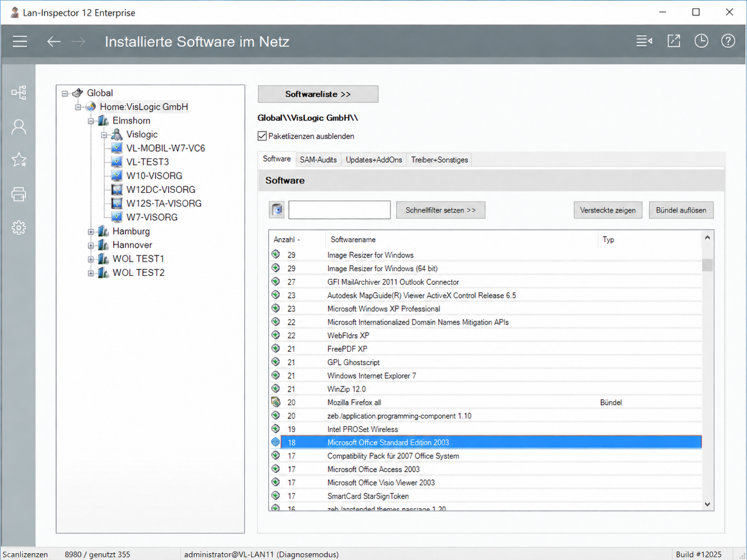Expand the Hamburg node
This screenshot has width=747, height=560.
click(91, 232)
